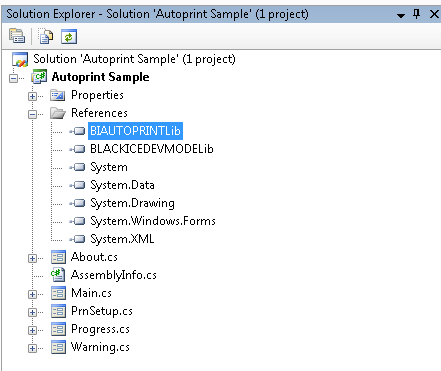The height and width of the screenshot is (371, 441).
Task: Toggle the Auto Hide pin icon
Action: point(416,14)
